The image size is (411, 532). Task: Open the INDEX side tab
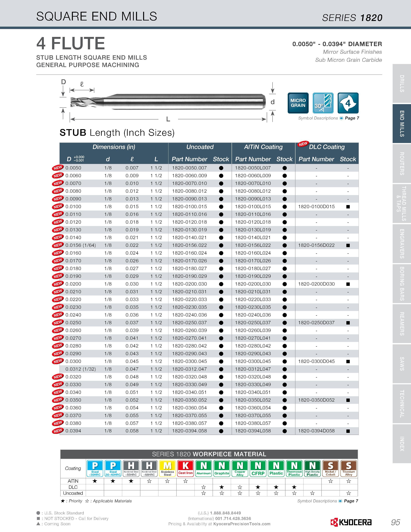402,444
